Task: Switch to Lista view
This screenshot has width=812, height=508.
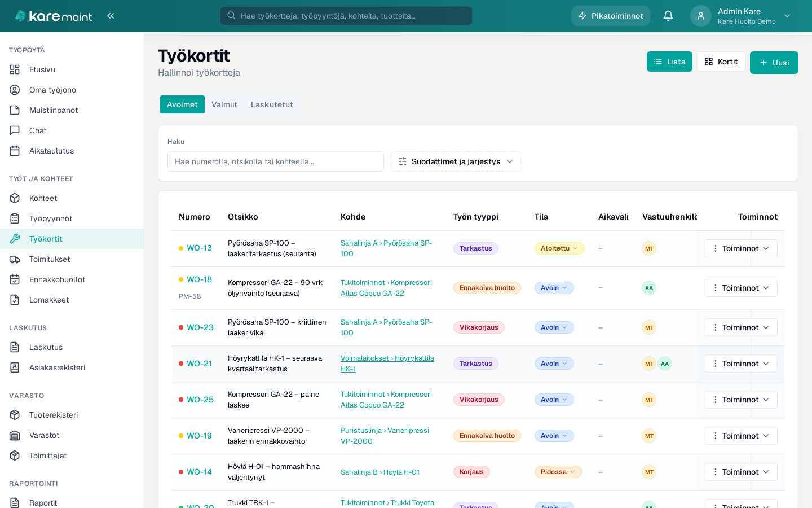Action: 669,62
